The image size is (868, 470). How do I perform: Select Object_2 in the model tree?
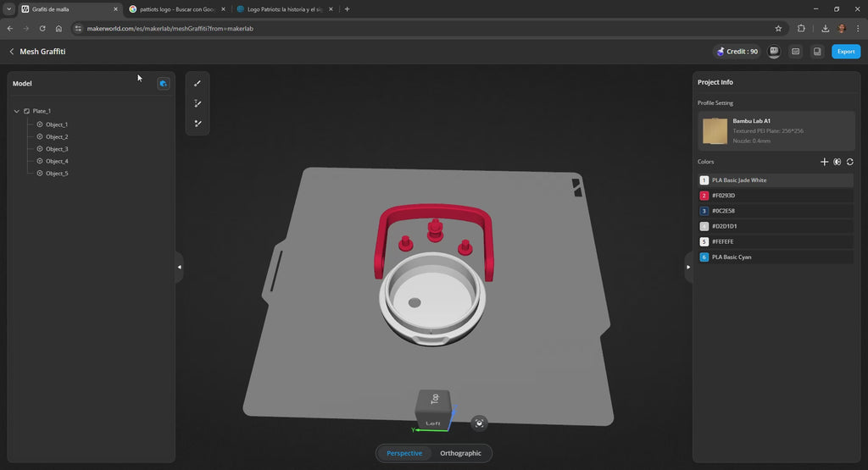[x=57, y=137]
